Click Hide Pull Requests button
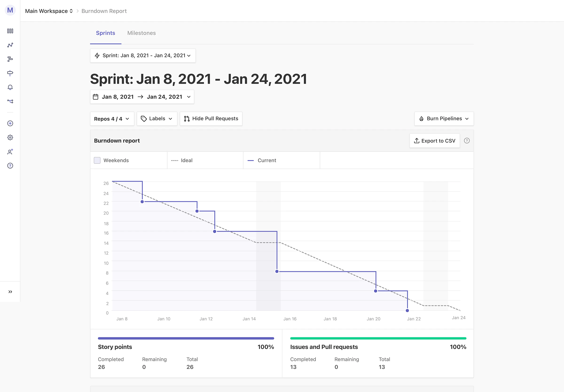This screenshot has height=392, width=564. (x=211, y=119)
